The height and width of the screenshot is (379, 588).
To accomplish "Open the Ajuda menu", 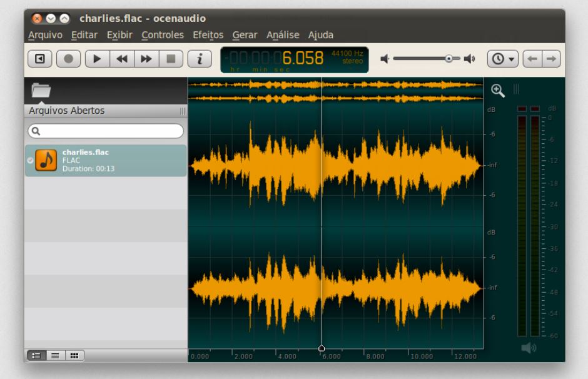I will (x=321, y=35).
